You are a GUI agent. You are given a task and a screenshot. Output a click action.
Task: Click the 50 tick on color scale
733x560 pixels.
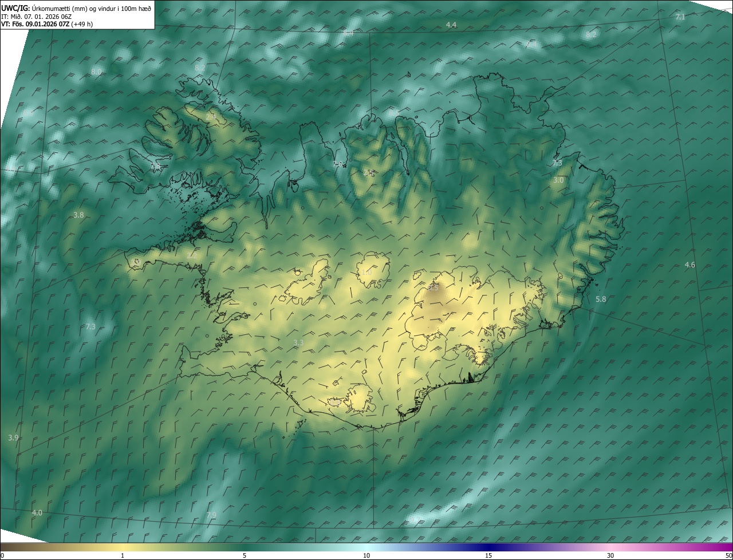728,556
